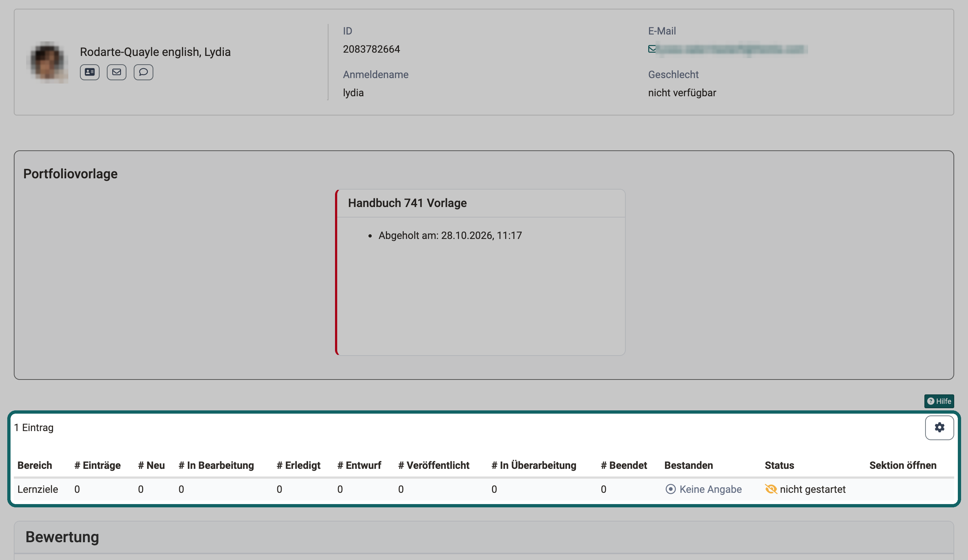Sort by Bestanden column header
Viewport: 968px width, 560px height.
688,465
